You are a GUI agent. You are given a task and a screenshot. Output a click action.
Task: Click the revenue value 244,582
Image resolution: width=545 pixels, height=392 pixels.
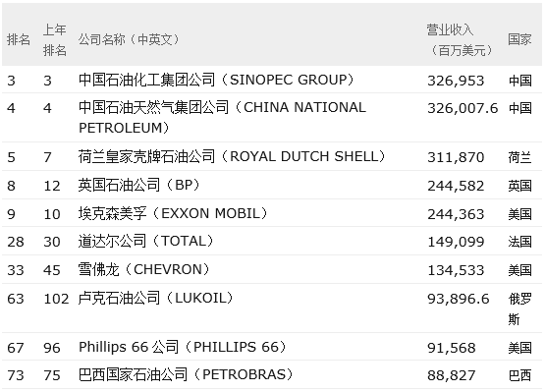(x=456, y=186)
